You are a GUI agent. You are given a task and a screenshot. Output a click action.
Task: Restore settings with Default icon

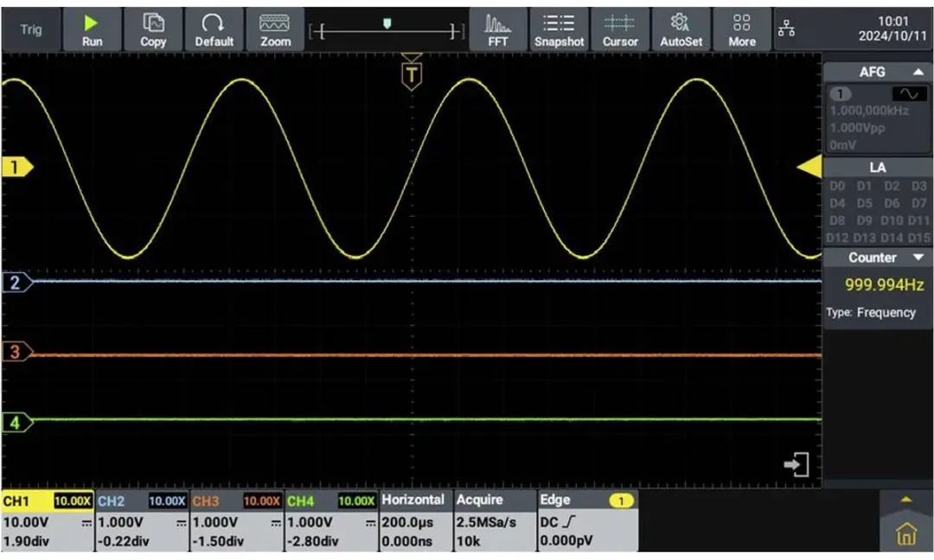[x=214, y=29]
